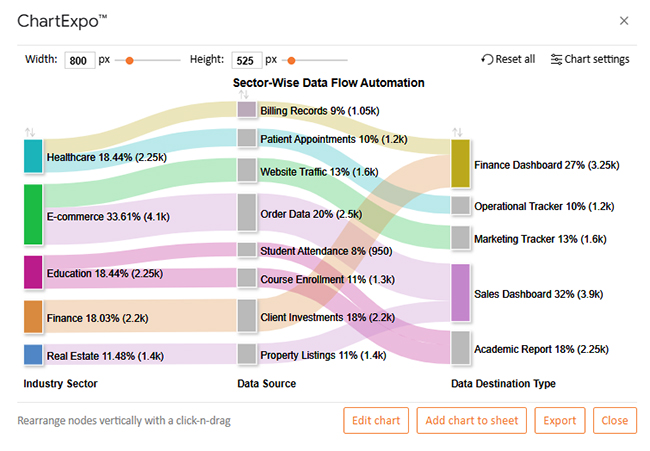Select the blue Real Estate node

33,355
